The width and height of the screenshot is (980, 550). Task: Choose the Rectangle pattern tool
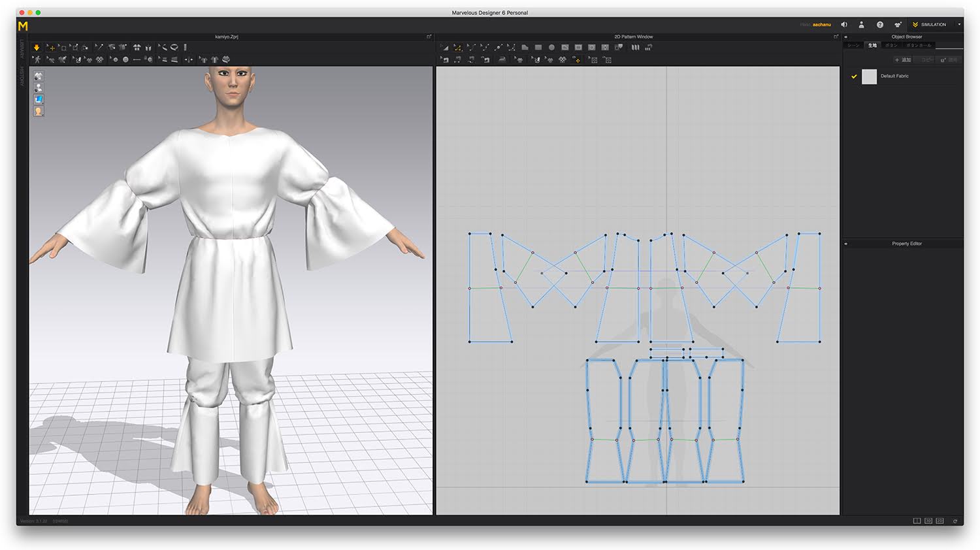538,48
